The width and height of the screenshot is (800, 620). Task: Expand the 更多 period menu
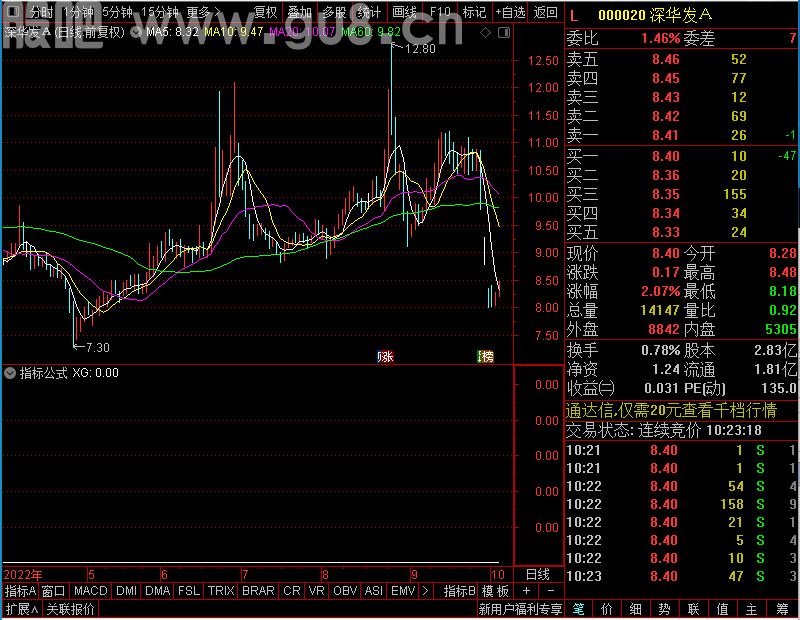pyautogui.click(x=204, y=12)
